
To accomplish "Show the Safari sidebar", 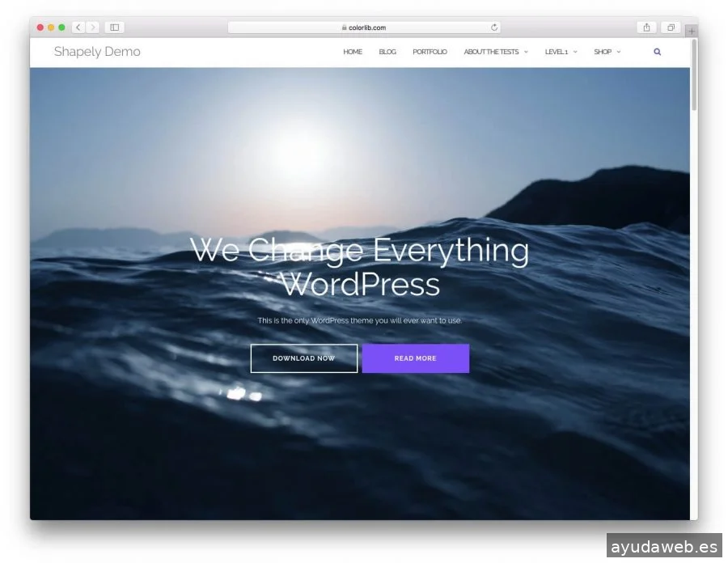I will click(x=115, y=28).
